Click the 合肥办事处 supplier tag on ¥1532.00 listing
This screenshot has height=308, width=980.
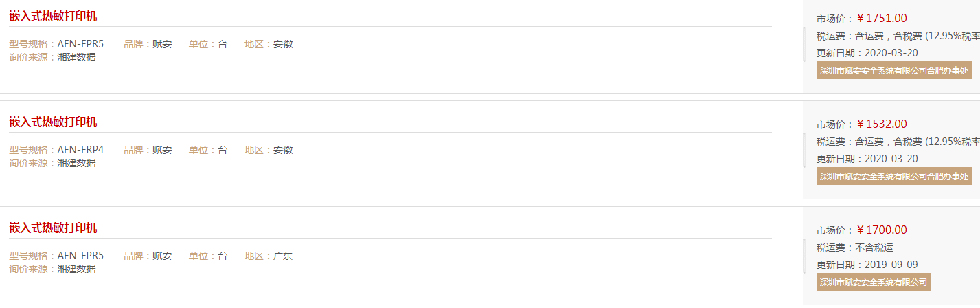pyautogui.click(x=894, y=176)
